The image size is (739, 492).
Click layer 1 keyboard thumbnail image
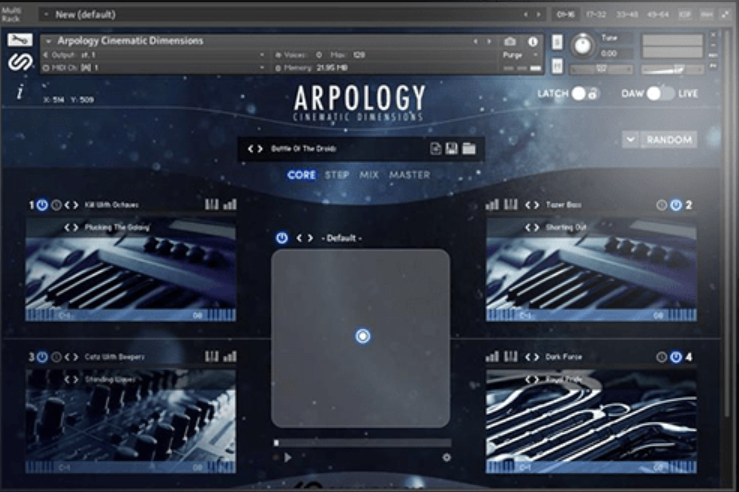tap(131, 269)
